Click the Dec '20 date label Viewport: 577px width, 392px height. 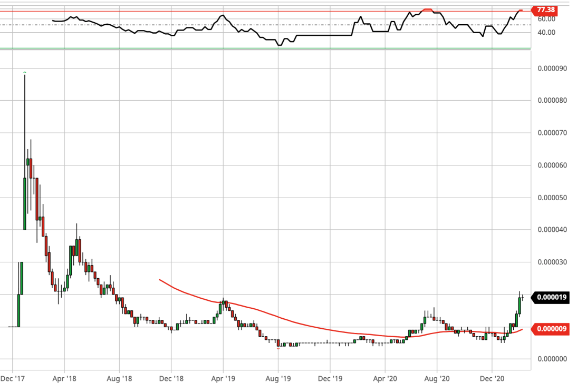(x=492, y=379)
